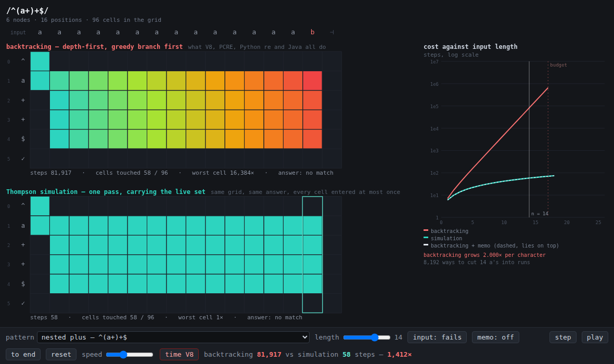
Task: Run the 'time V8' benchmark button
Action: tap(180, 354)
